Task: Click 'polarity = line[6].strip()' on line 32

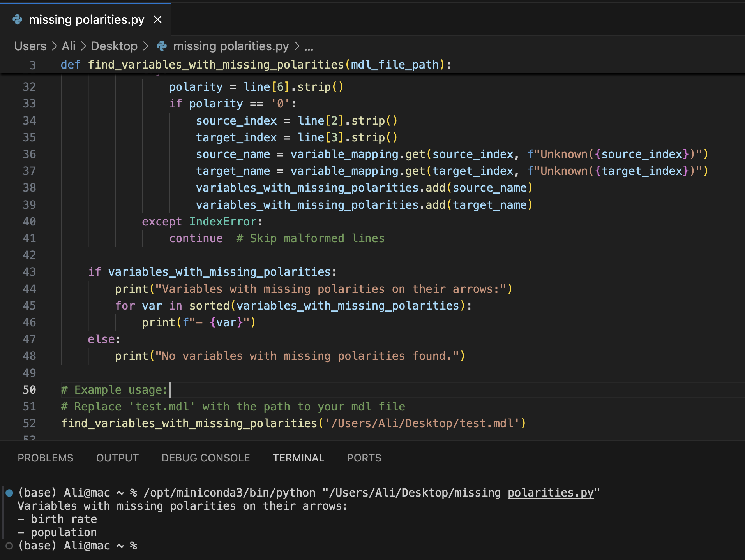Action: pyautogui.click(x=256, y=87)
